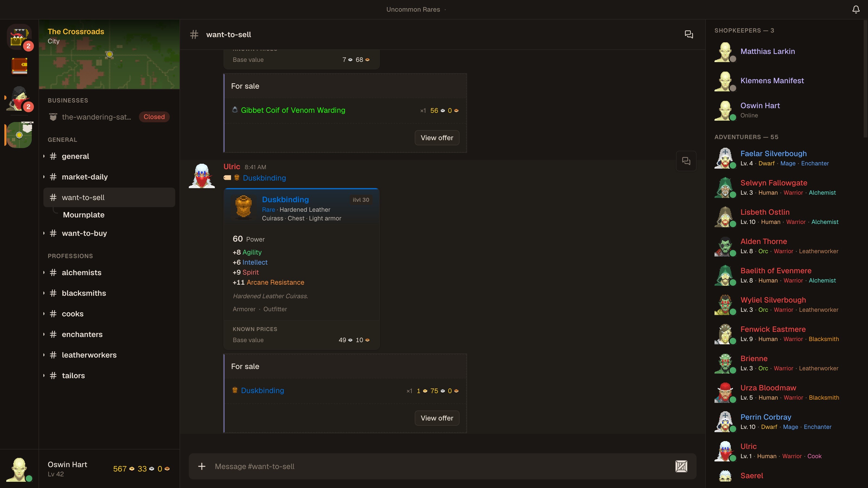Create thread from Ulric's message
Screen dimensions: 868x488
pos(686,161)
